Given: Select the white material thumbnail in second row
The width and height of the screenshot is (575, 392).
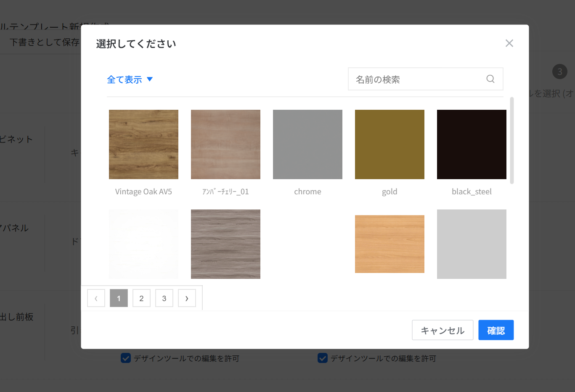Looking at the screenshot, I should [x=143, y=244].
